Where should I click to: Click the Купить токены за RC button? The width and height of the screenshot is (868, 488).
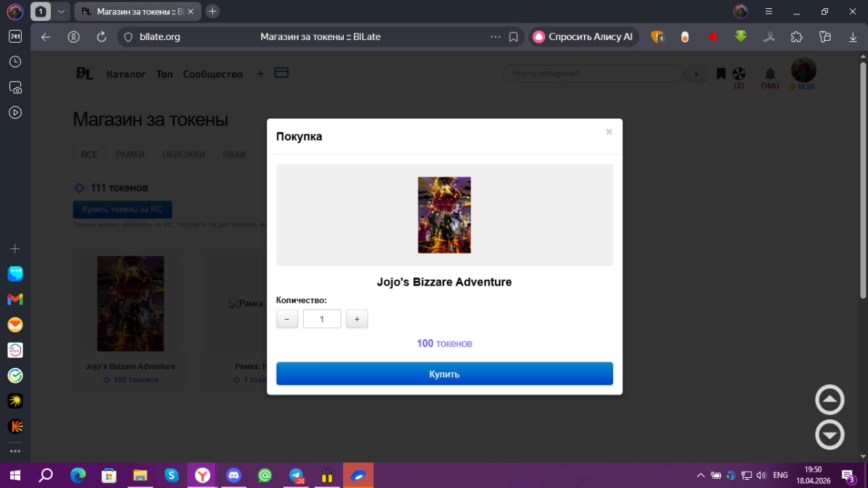[x=123, y=210]
